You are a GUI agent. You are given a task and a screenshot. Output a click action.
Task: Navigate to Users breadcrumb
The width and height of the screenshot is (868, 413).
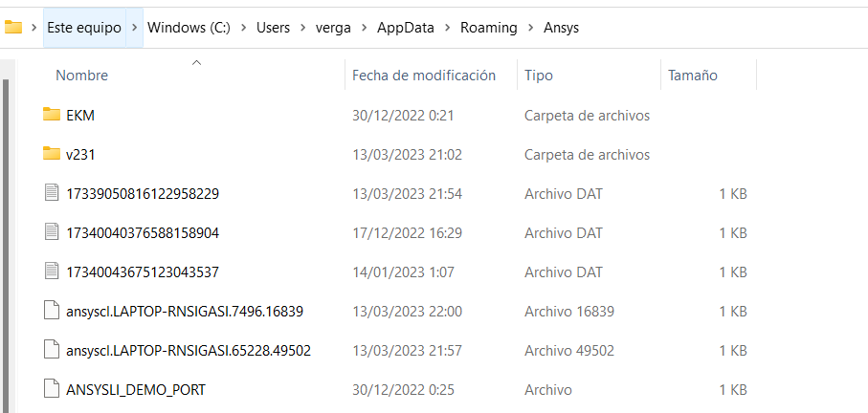click(273, 28)
